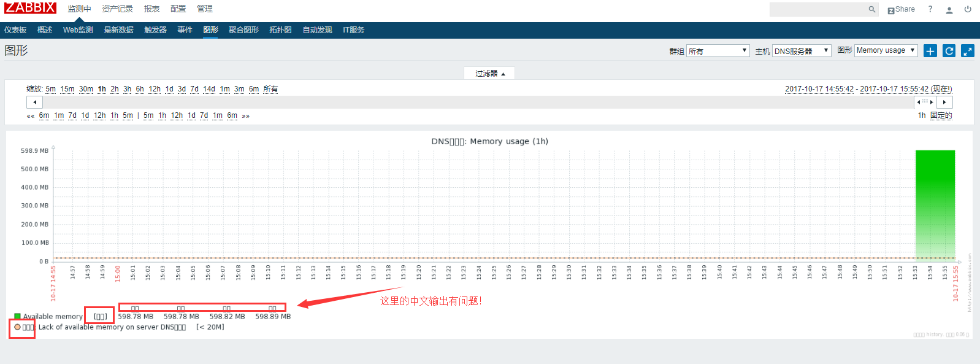Open the 管理 top menu
Screen dimensions: 980x364
coord(205,9)
